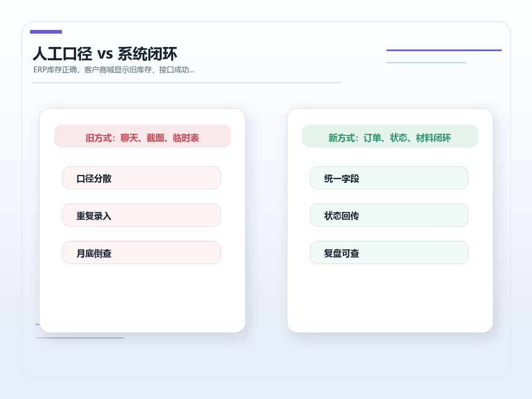The image size is (532, 399).
Task: Click the green header 新方式：订单、状态、材料闭环
Action: click(390, 136)
